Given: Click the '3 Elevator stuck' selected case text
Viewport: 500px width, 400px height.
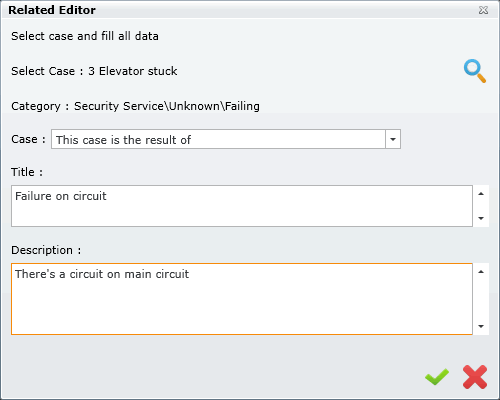Looking at the screenshot, I should coord(133,71).
